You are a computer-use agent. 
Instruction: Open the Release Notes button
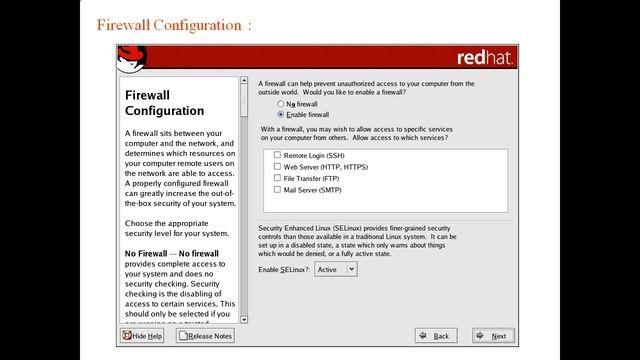[205, 336]
